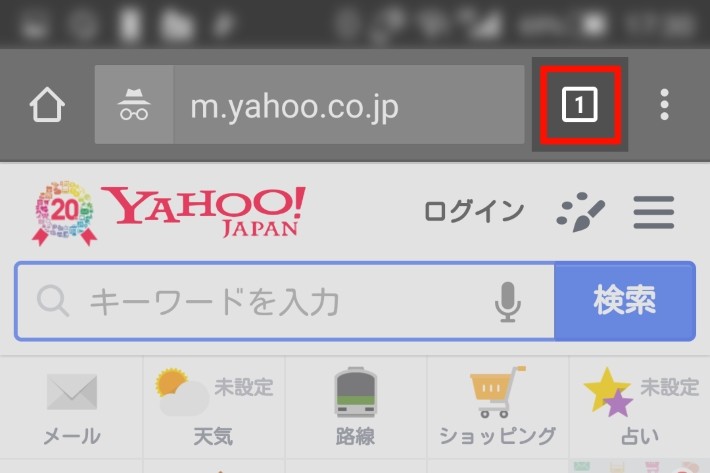710x473 pixels.
Task: Tap the browser home icon
Action: click(47, 105)
